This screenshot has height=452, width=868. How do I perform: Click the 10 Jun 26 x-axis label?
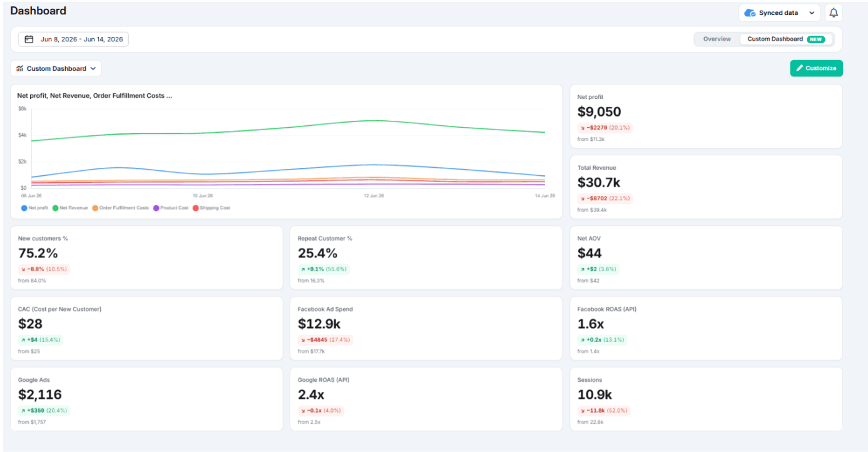(203, 196)
